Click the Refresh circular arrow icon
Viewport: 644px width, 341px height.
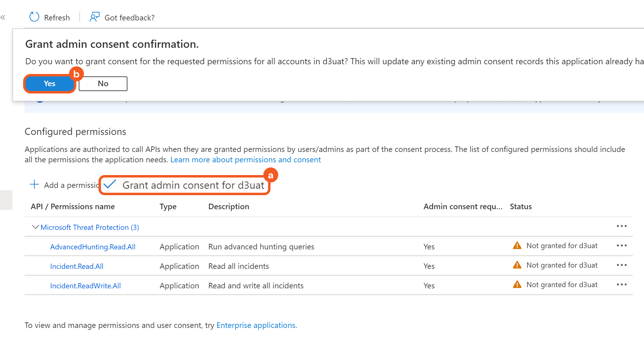pyautogui.click(x=34, y=17)
